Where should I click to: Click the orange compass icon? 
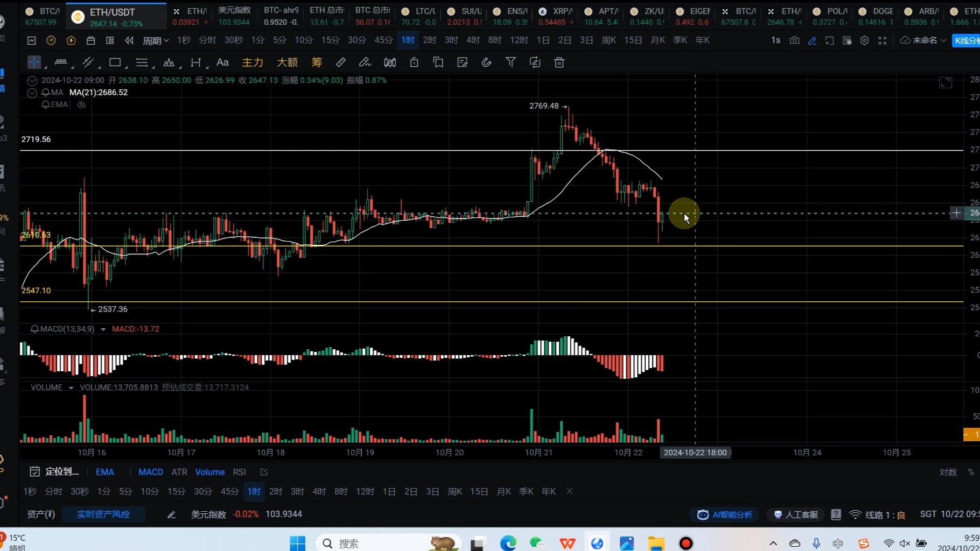coord(51,40)
